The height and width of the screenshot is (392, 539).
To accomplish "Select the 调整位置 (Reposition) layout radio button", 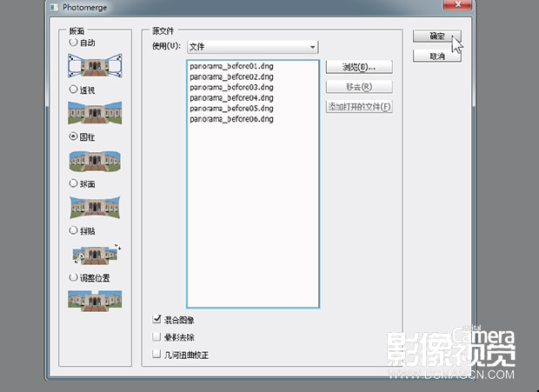I will point(73,277).
